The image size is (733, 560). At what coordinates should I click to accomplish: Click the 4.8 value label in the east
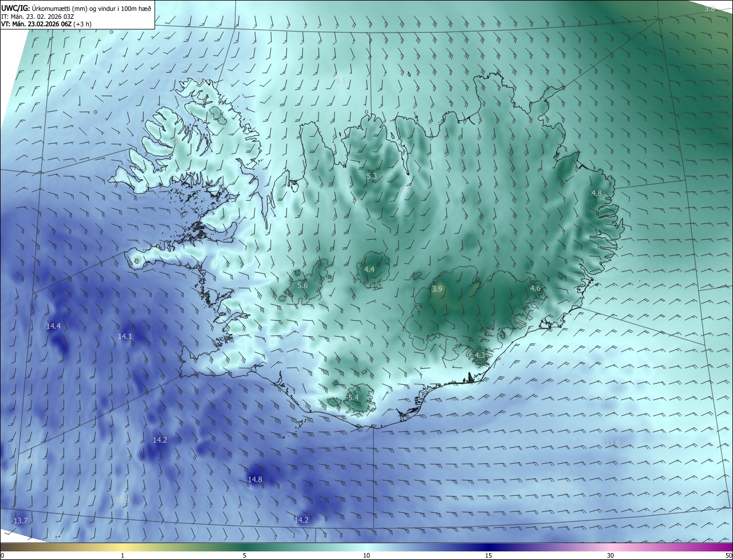coord(597,194)
